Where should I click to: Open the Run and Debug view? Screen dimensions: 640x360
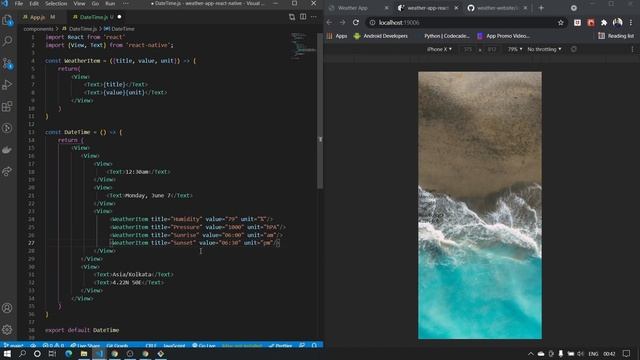click(7, 84)
